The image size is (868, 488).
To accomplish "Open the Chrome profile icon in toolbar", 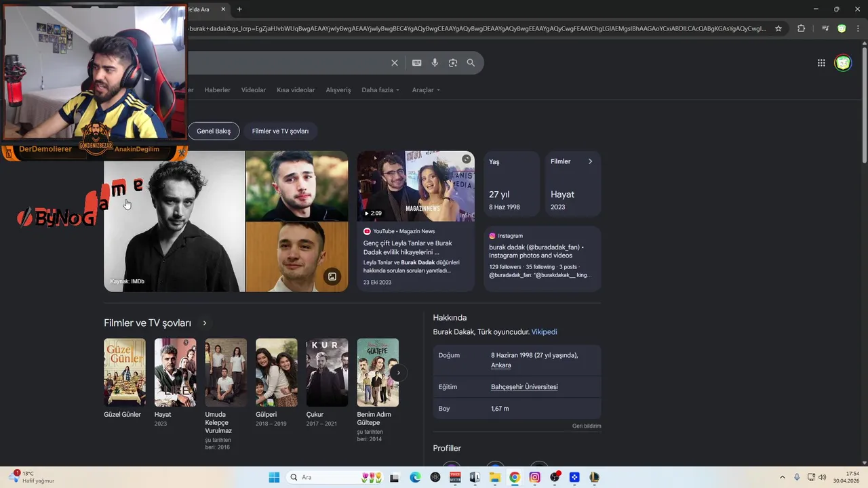I will click(x=842, y=28).
